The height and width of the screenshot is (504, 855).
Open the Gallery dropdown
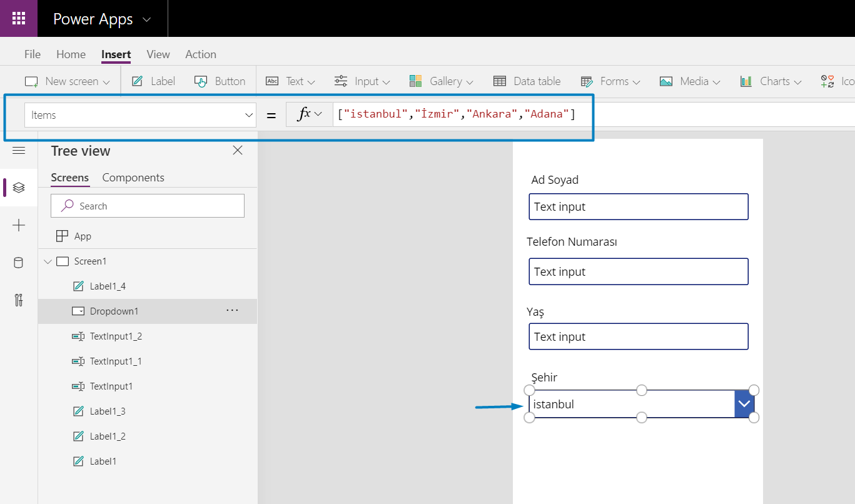(441, 81)
